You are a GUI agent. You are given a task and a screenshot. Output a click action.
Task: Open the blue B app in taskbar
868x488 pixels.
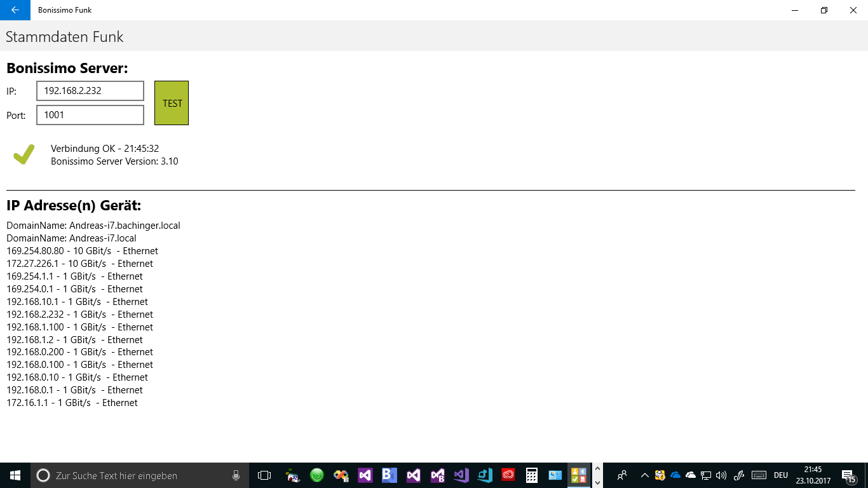click(389, 475)
